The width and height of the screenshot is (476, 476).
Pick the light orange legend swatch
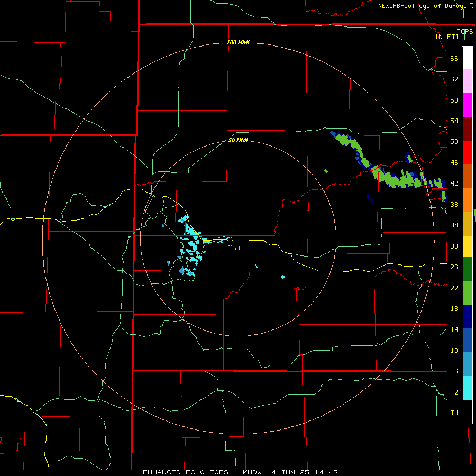pos(467,200)
